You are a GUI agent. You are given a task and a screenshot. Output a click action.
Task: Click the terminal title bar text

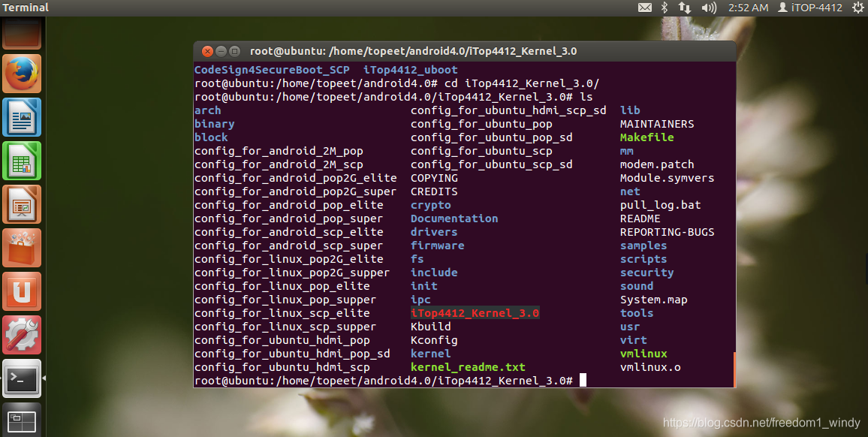413,52
